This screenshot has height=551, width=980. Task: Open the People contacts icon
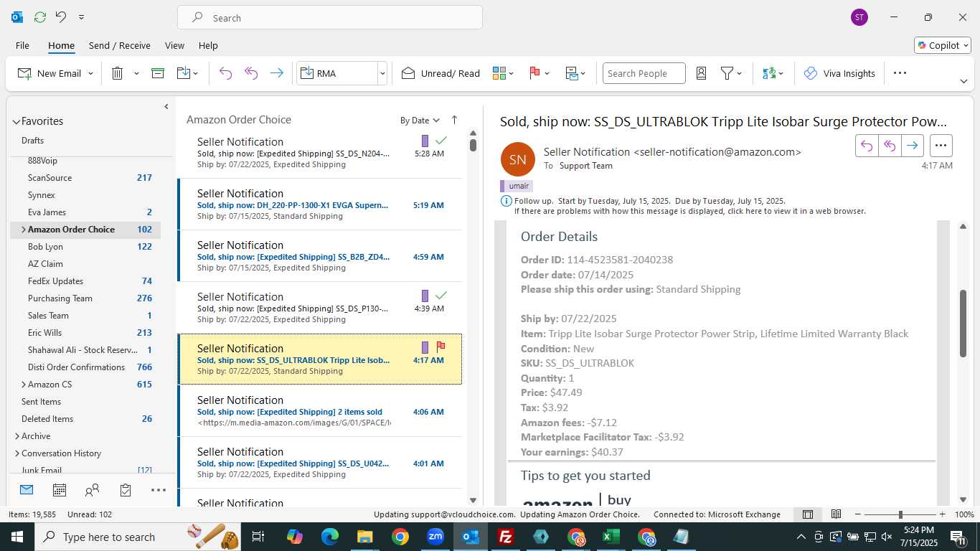92,490
